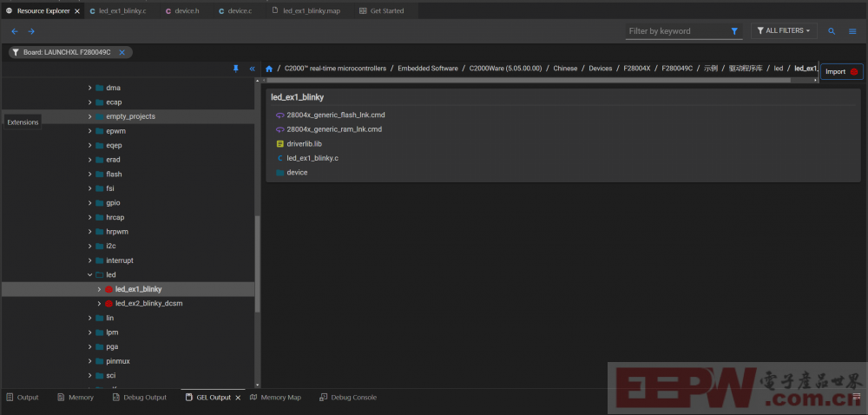The height and width of the screenshot is (415, 868).
Task: Open the Debug Output panel tab
Action: 139,398
